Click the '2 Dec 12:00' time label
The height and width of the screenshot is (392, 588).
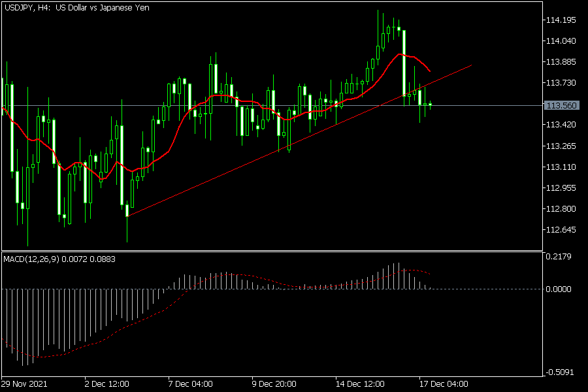click(107, 384)
